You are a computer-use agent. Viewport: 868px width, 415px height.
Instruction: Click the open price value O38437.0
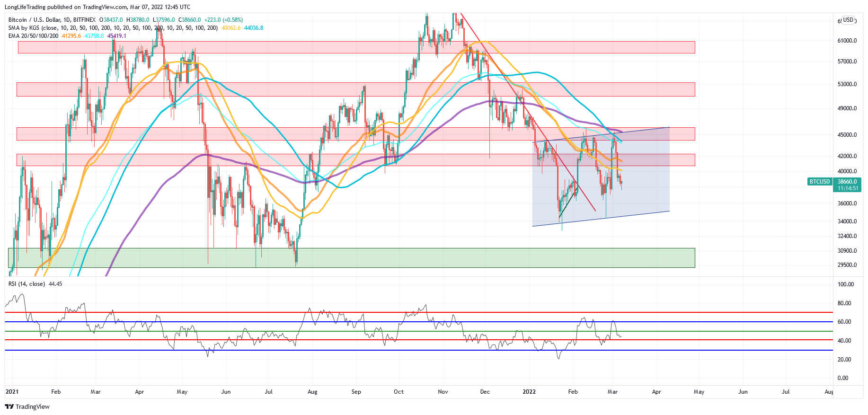click(x=111, y=20)
